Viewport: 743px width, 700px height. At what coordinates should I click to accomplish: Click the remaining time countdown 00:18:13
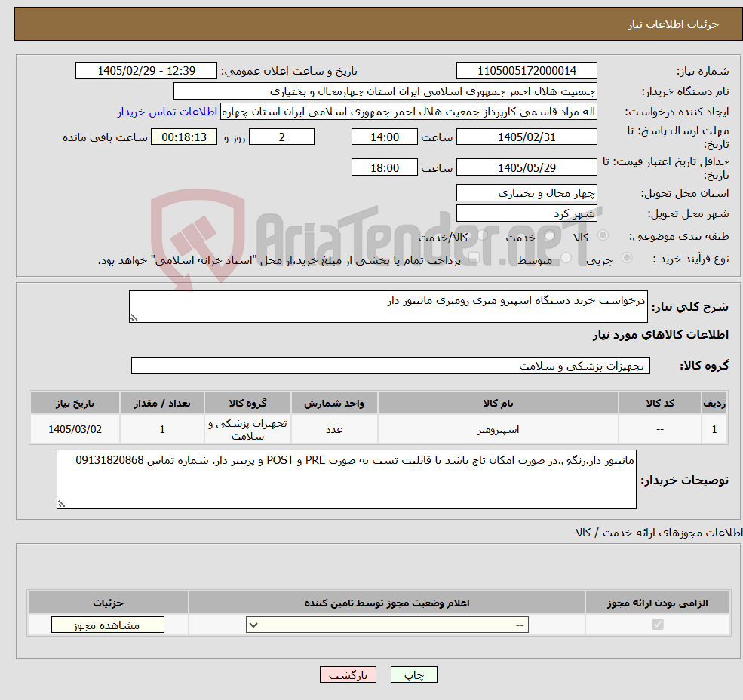[184, 137]
